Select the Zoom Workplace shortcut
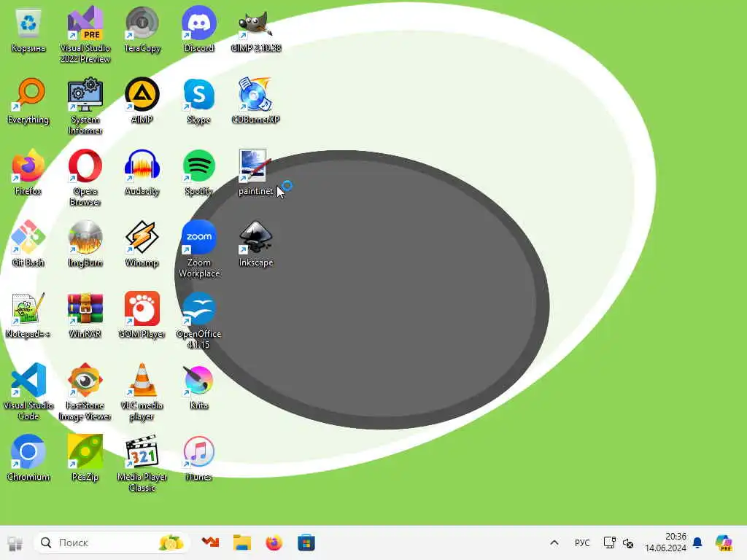Screen dimensions: 747x560 point(198,249)
